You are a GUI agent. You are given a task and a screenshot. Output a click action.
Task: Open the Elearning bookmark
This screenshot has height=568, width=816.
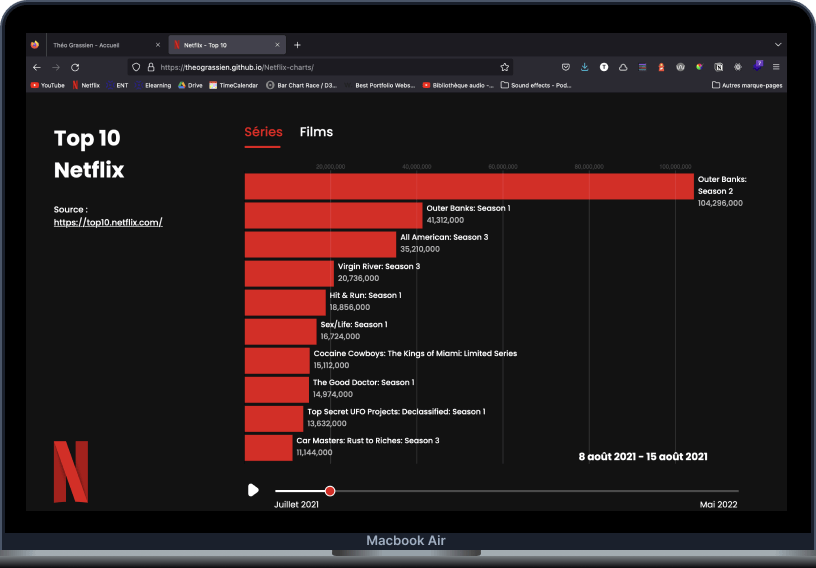pyautogui.click(x=154, y=85)
